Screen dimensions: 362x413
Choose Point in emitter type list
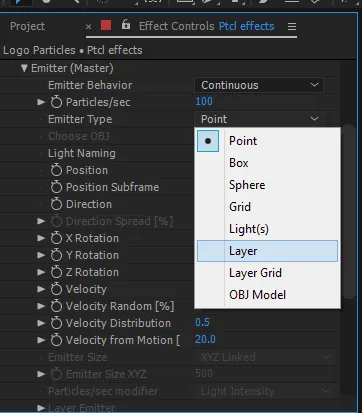point(267,141)
